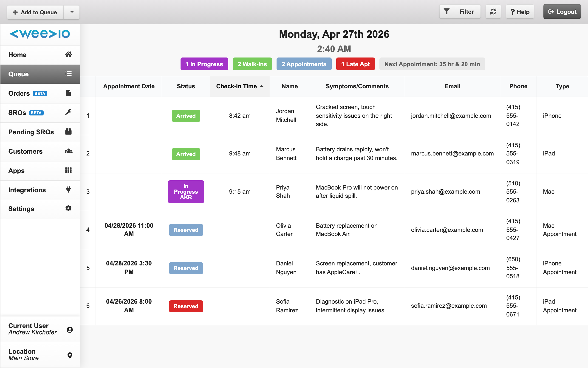Click the Appointment Date column header
The height and width of the screenshot is (368, 588).
tap(129, 86)
